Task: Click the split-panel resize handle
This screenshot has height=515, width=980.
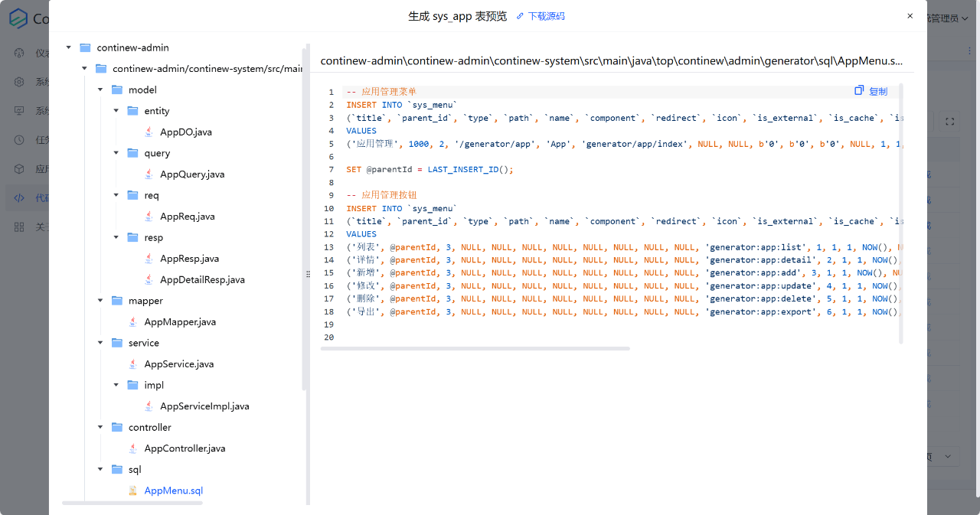Action: click(309, 274)
